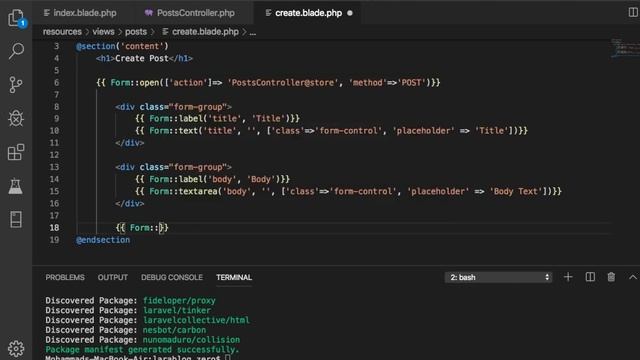Split the editor using top-right icon
Screen dimensions: 640x360
pos(633,13)
